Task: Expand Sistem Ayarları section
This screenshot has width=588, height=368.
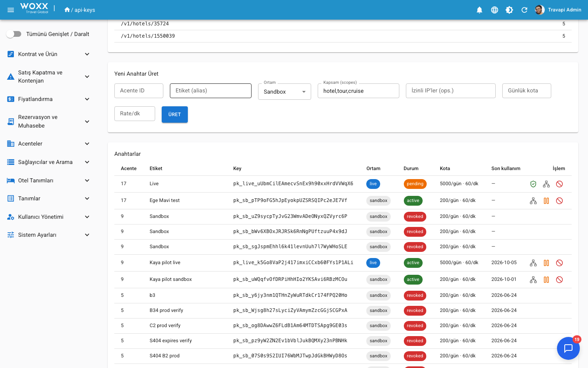Action: point(49,235)
